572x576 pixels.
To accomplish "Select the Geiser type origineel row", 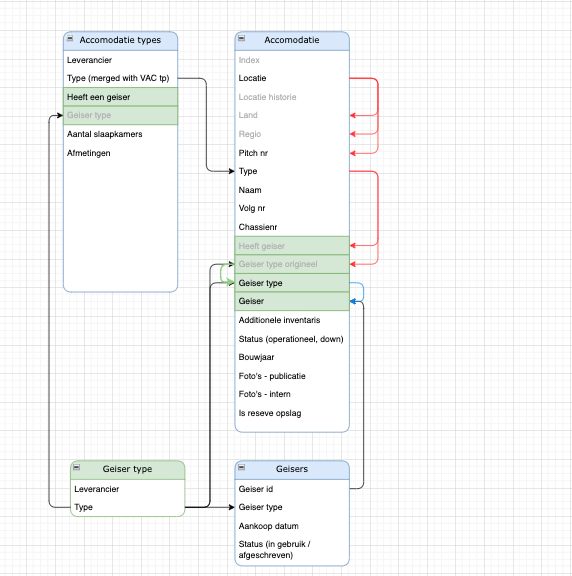I will 292,264.
